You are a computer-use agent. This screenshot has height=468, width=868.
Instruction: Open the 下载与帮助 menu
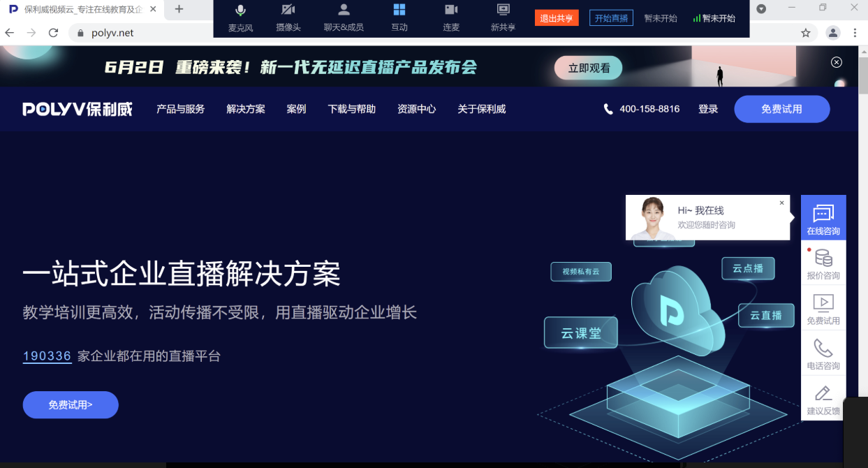click(x=352, y=109)
